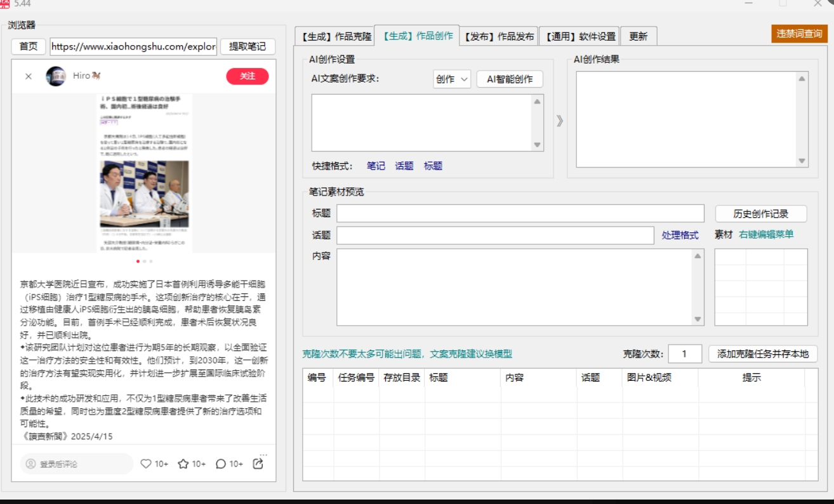Select the 话题 quick format link

404,166
